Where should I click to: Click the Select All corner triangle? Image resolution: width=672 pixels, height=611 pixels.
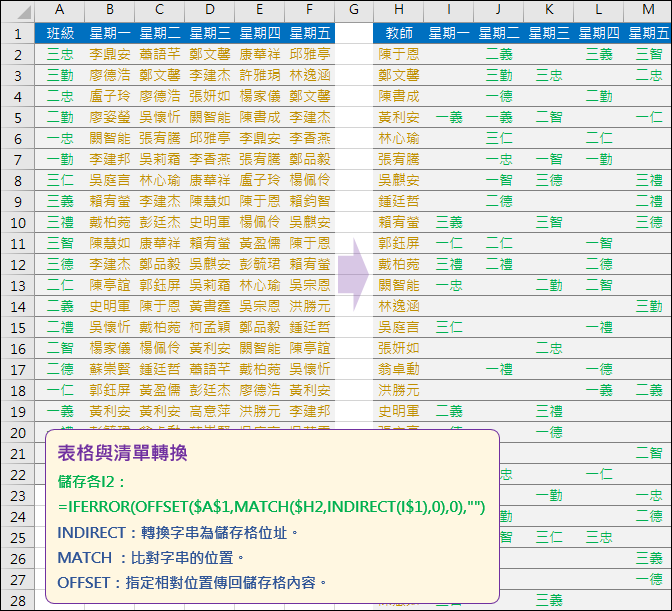(24, 12)
